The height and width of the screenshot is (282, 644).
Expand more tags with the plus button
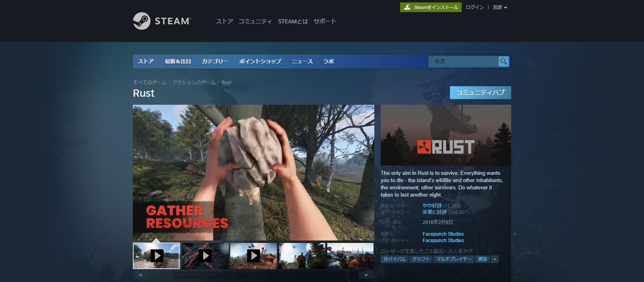click(x=495, y=259)
